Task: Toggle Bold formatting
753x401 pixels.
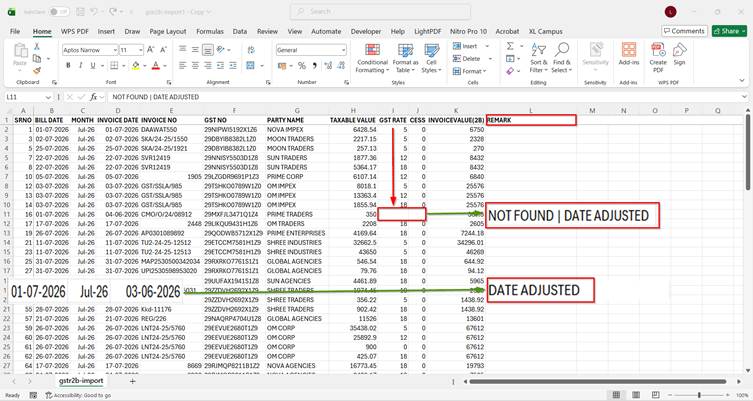Action: 68,65
